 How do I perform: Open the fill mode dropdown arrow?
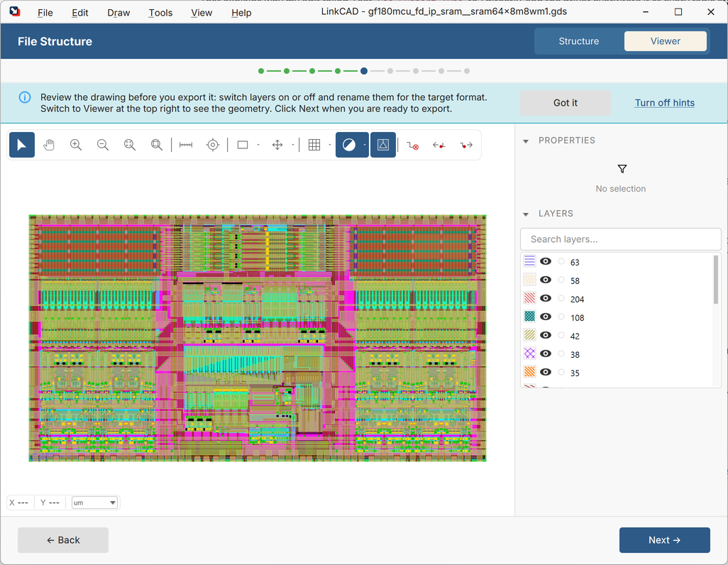tap(365, 145)
